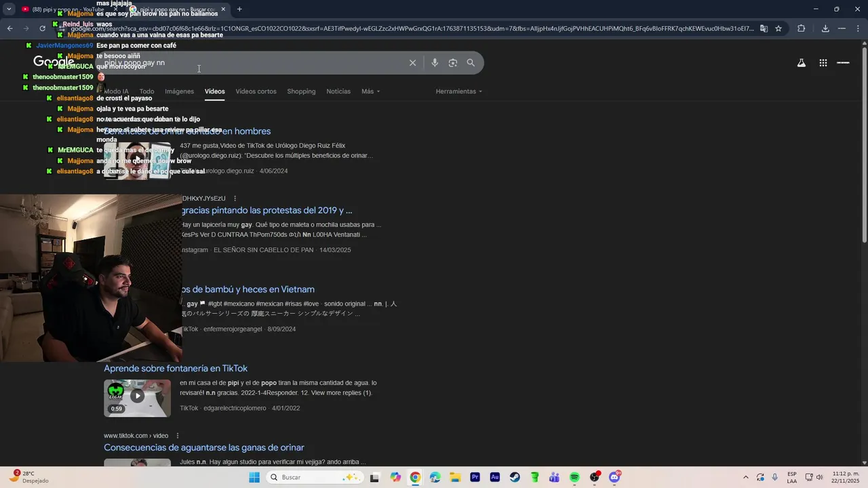Open File Explorer from the taskbar
The width and height of the screenshot is (868, 488).
[x=455, y=477]
